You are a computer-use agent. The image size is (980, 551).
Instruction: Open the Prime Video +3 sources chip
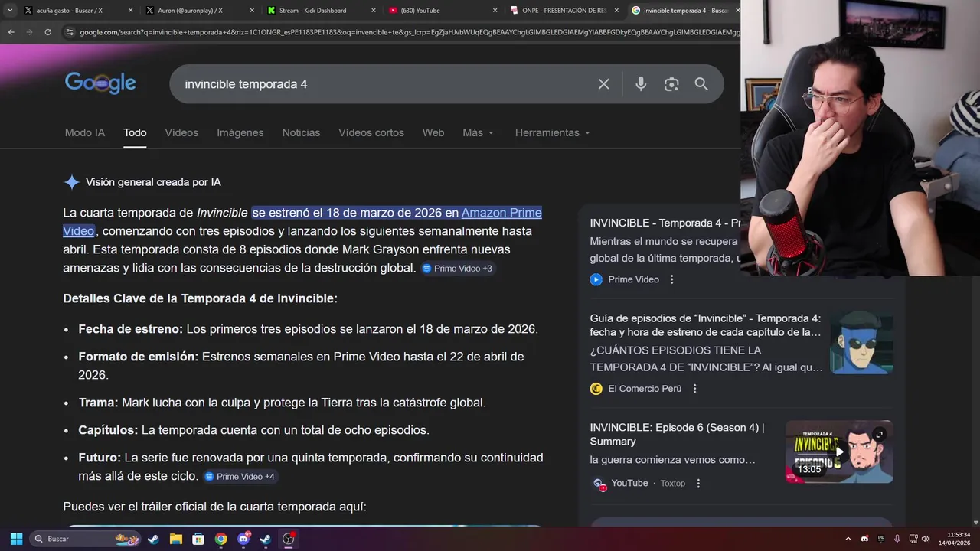pos(457,269)
